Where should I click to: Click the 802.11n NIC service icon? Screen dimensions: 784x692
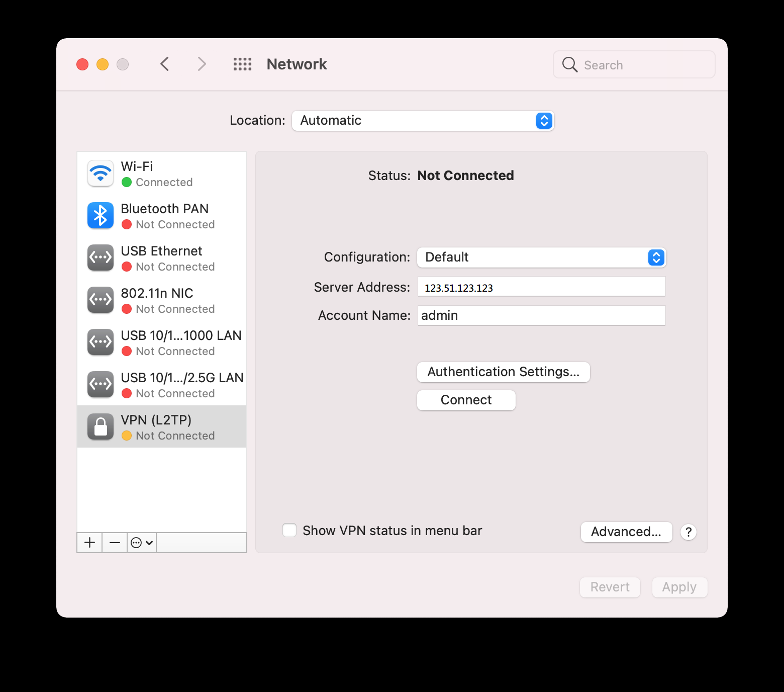pyautogui.click(x=101, y=300)
